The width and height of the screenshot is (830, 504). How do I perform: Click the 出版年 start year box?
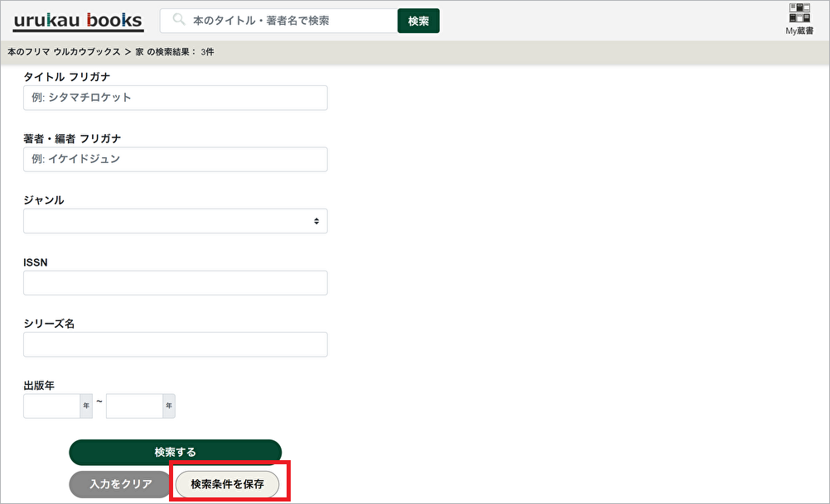[x=51, y=406]
